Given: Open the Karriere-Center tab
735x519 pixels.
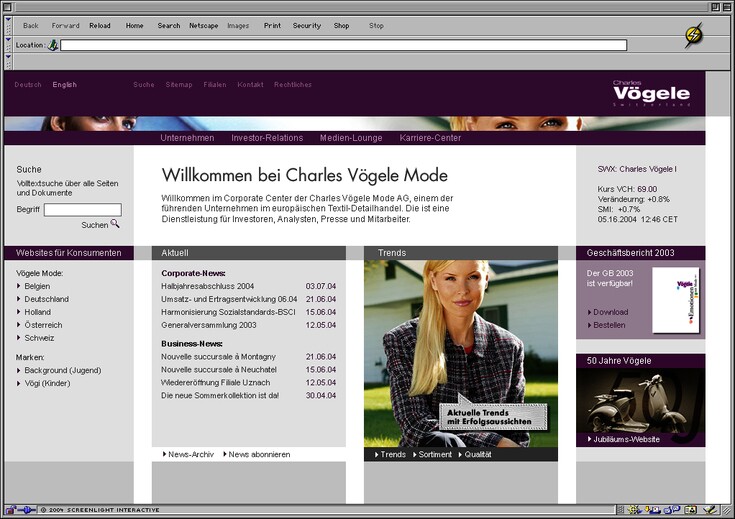Looking at the screenshot, I should [x=430, y=138].
